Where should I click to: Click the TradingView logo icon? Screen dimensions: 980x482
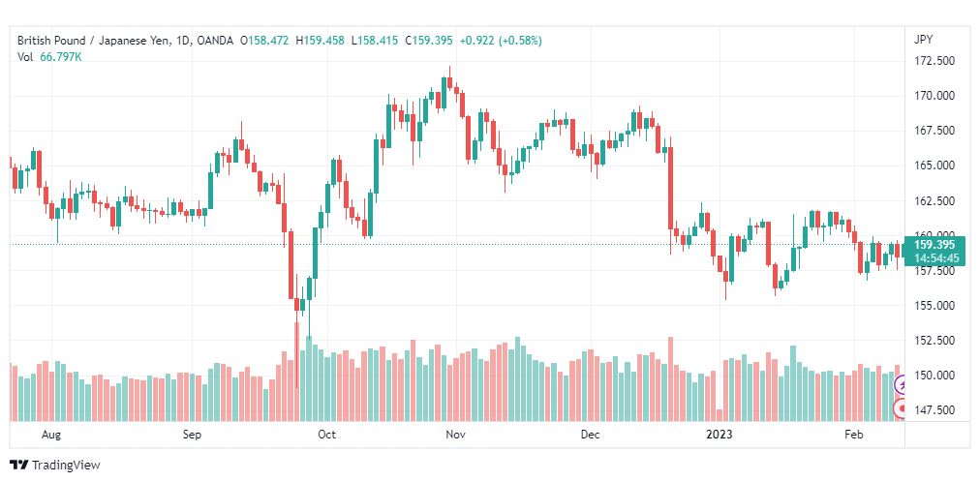20,466
